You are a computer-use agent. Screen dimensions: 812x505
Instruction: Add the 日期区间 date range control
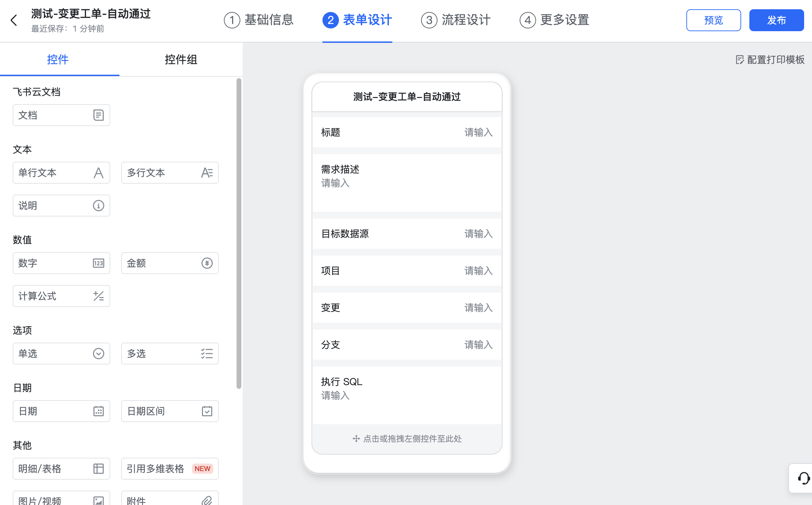click(x=170, y=411)
